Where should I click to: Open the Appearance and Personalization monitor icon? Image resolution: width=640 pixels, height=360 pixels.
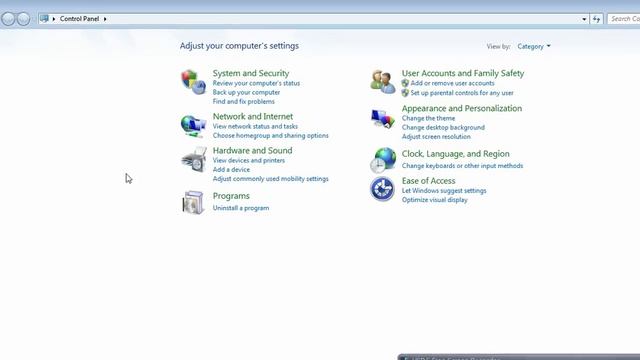383,119
